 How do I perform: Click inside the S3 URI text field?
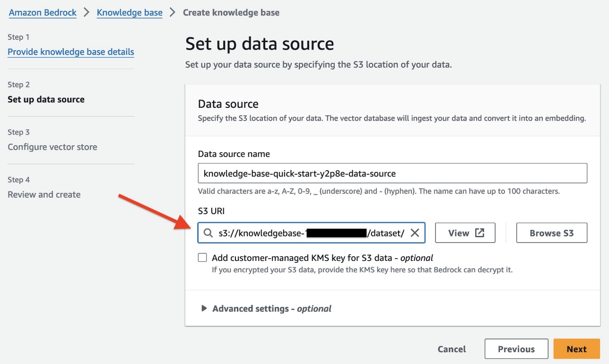pyautogui.click(x=312, y=233)
